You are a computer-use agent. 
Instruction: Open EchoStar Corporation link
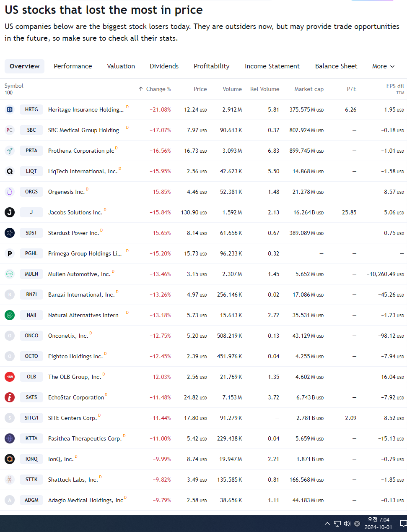coord(76,397)
